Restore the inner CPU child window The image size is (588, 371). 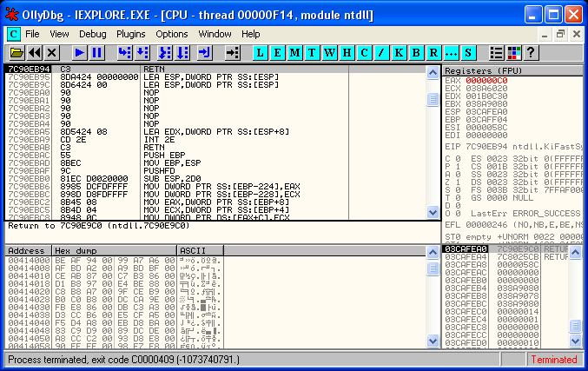560,34
